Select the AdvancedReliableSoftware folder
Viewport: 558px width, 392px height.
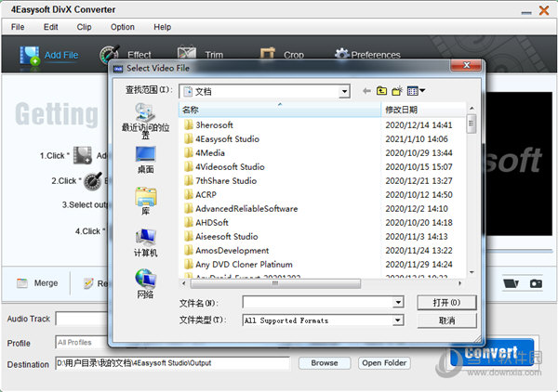pos(246,209)
